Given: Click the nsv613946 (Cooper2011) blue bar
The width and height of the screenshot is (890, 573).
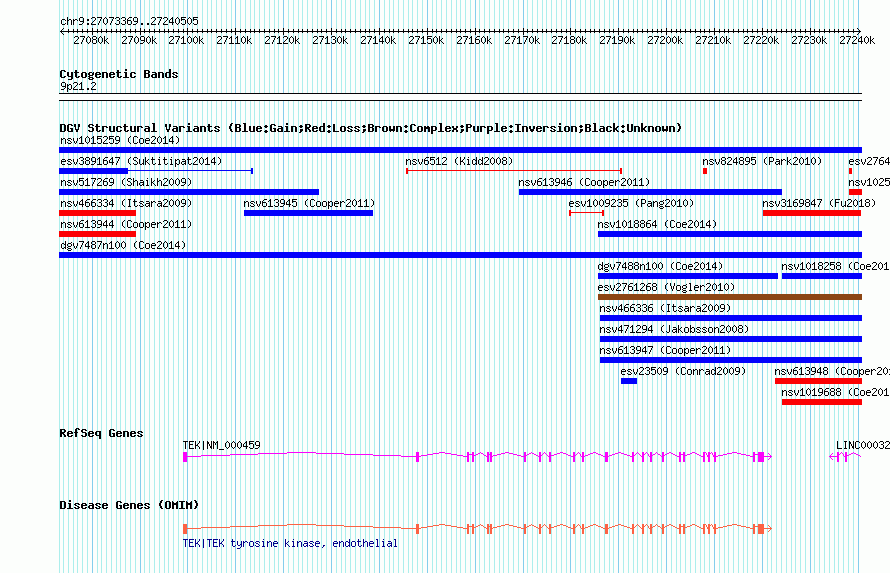Looking at the screenshot, I should [x=650, y=192].
